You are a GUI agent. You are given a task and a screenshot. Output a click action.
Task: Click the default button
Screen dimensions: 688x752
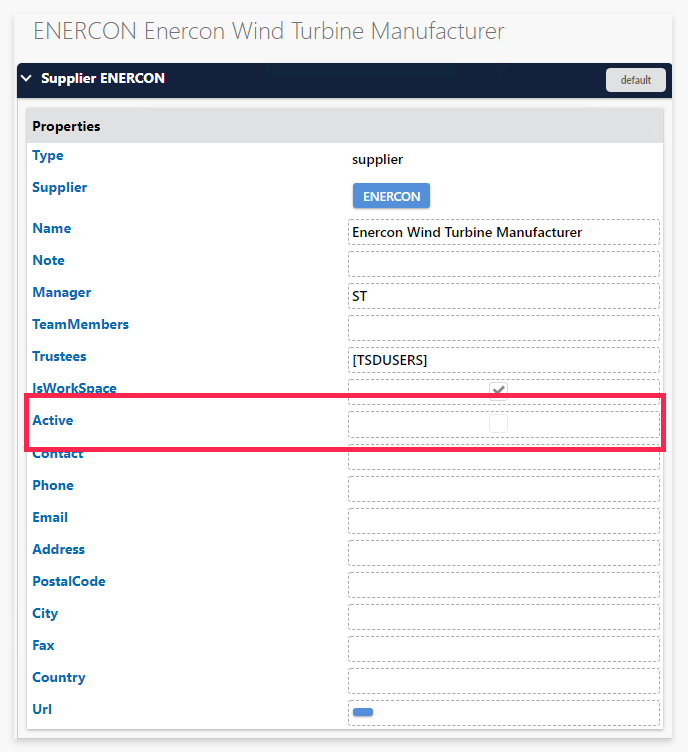click(x=635, y=80)
